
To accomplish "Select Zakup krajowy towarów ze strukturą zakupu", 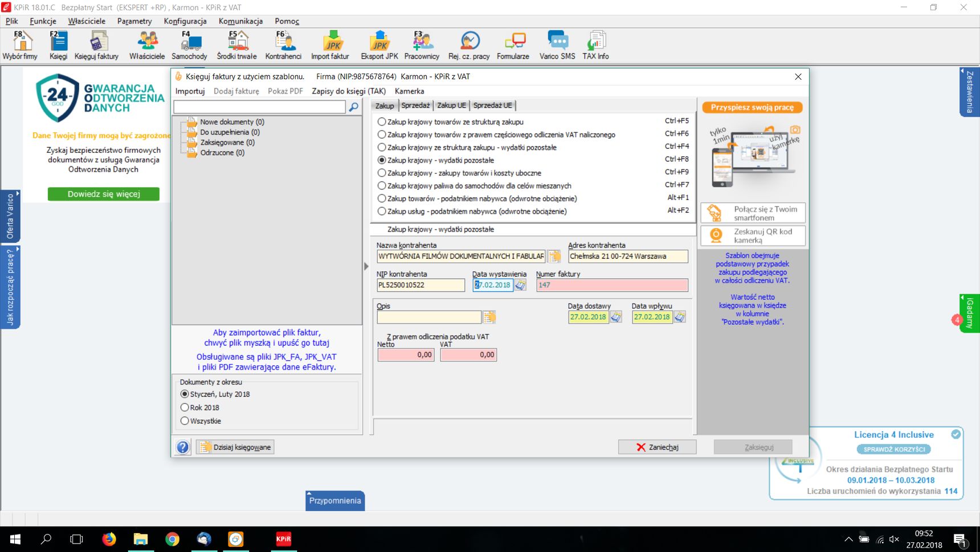I will click(450, 122).
